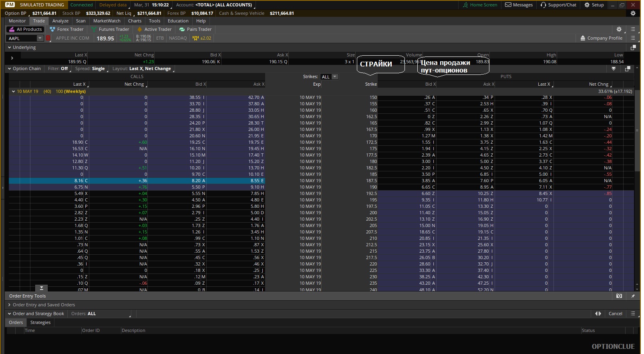Screen dimensions: 644x354
Task: Click the Description column header in orders
Action: pyautogui.click(x=133, y=330)
